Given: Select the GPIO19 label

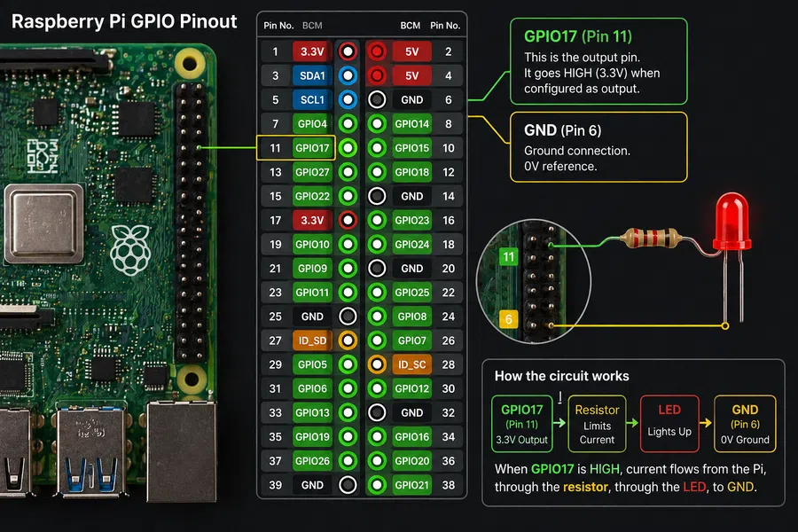Looking at the screenshot, I should (x=312, y=437).
